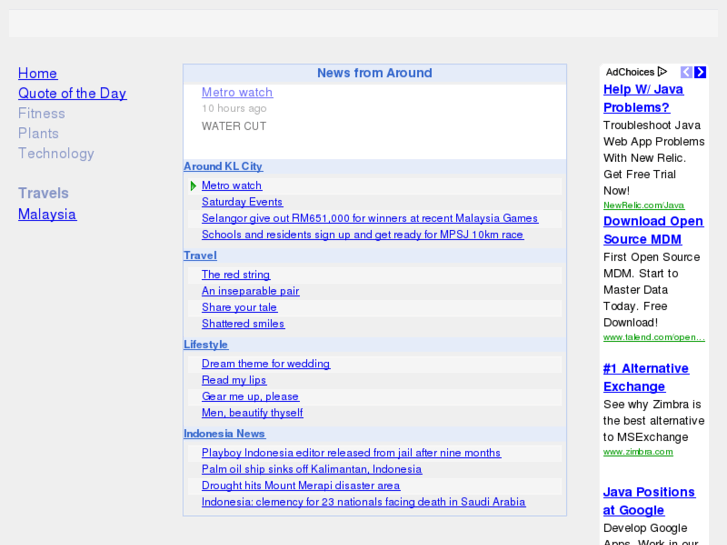The image size is (727, 545).
Task: Click the News from Around header
Action: pyautogui.click(x=375, y=73)
